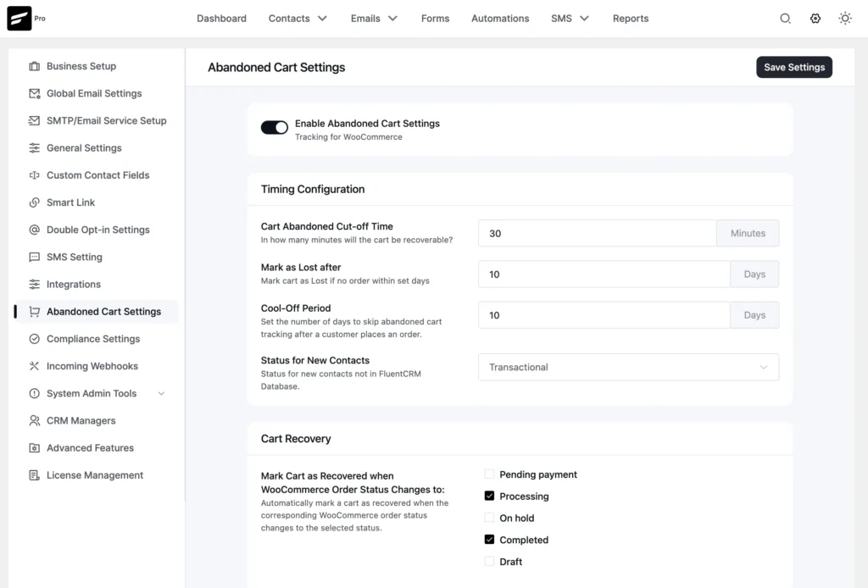Open Compliance Settings in the sidebar
The image size is (868, 588).
click(x=93, y=339)
